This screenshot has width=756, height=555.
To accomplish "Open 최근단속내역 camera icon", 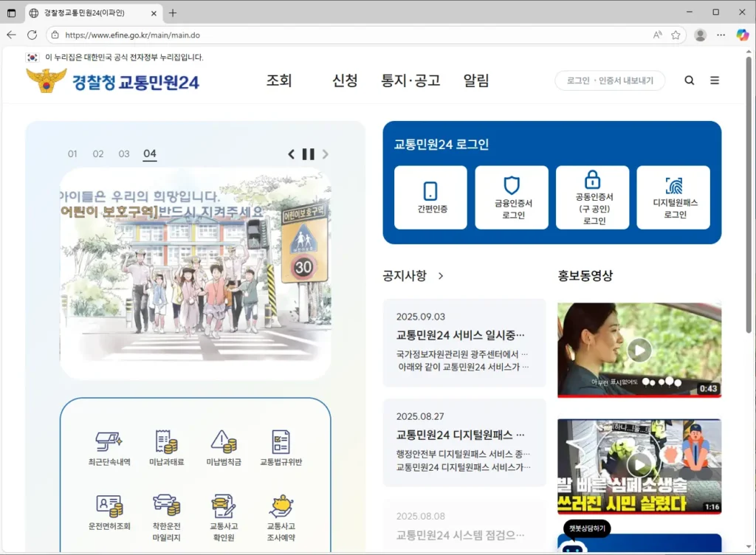I will (109, 442).
